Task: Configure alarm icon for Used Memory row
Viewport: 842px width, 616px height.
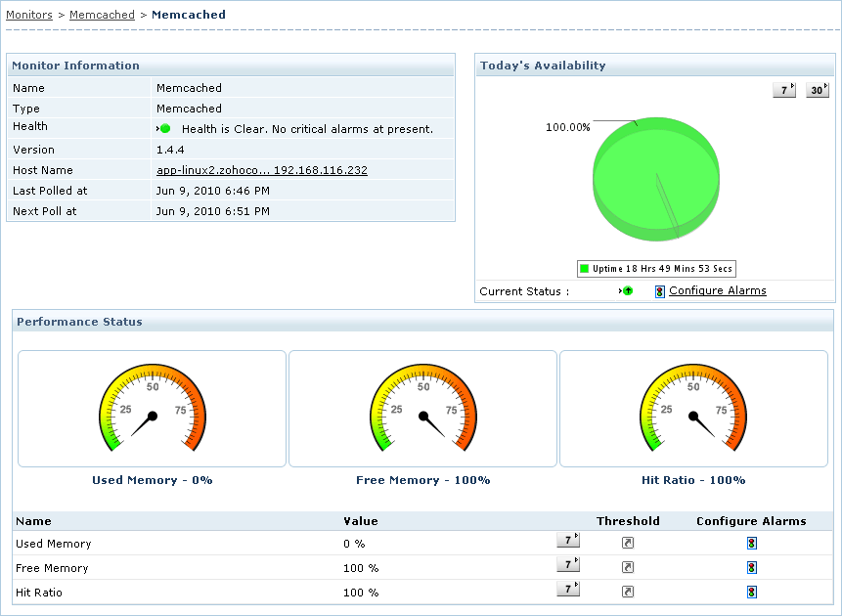Action: [x=752, y=543]
